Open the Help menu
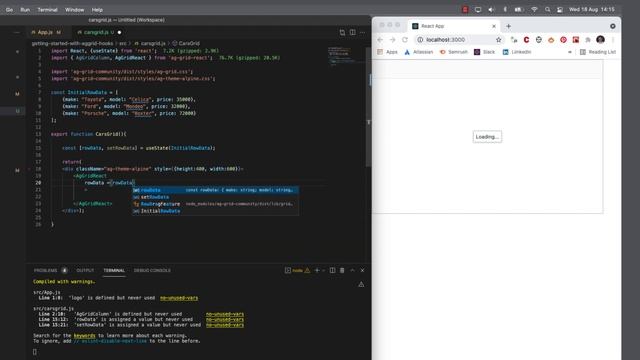The width and height of the screenshot is (640, 360). [x=97, y=9]
